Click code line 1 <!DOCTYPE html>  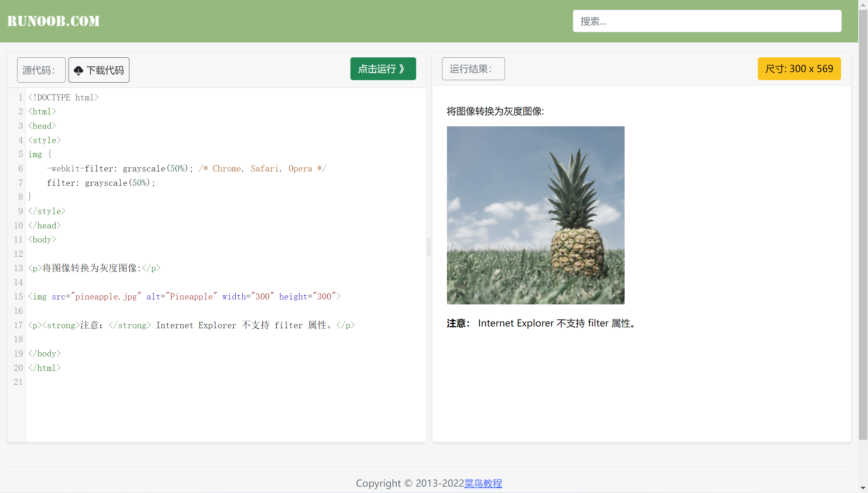pos(63,97)
